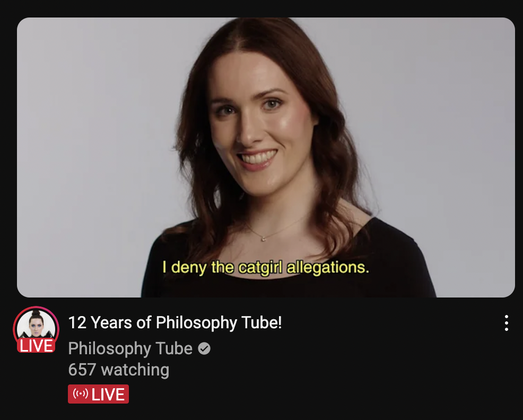Click the word 'watching' under channel name
The image size is (523, 420).
[135, 370]
